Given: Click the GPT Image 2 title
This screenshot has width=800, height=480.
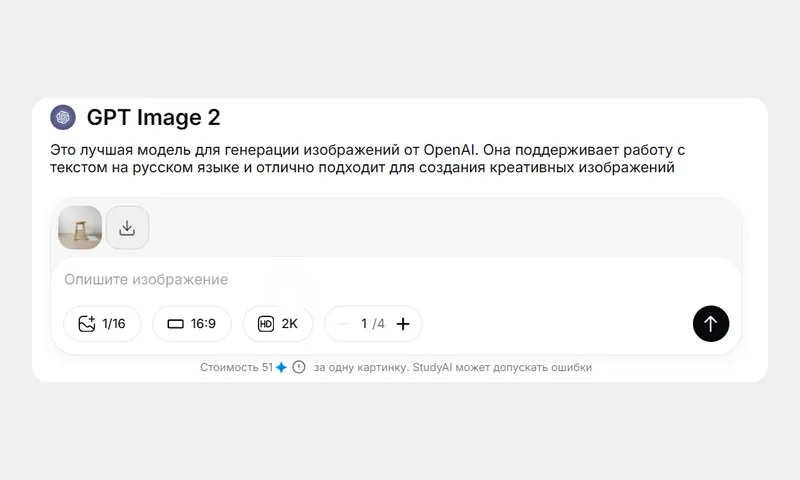Looking at the screenshot, I should [x=154, y=117].
